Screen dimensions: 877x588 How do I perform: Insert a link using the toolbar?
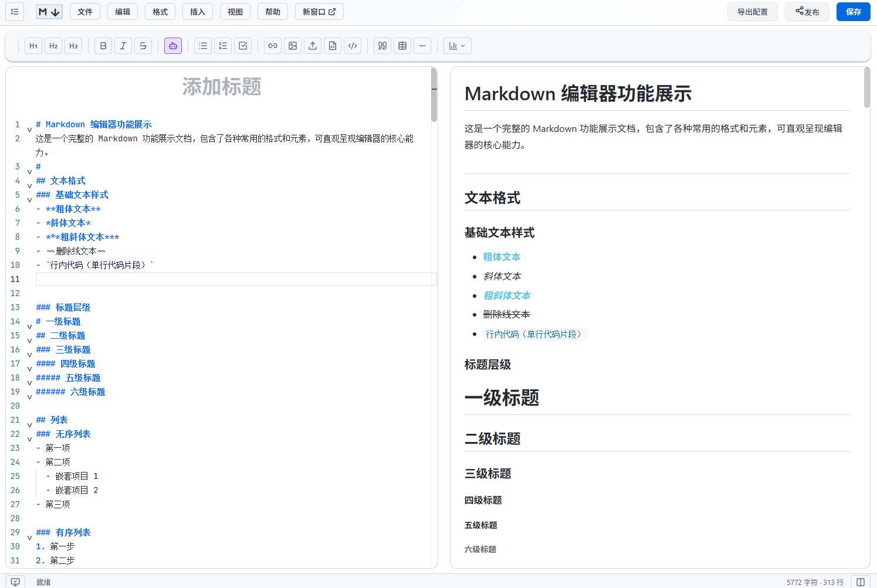(x=273, y=46)
